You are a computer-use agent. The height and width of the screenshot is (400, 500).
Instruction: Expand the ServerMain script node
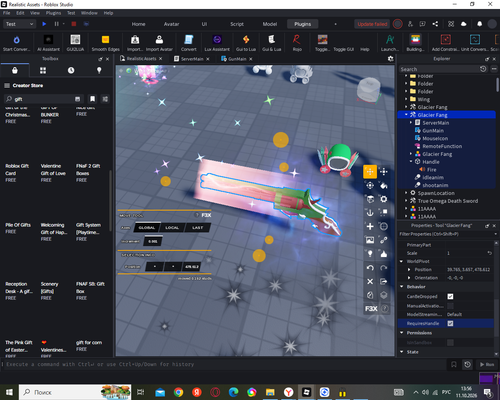411,123
